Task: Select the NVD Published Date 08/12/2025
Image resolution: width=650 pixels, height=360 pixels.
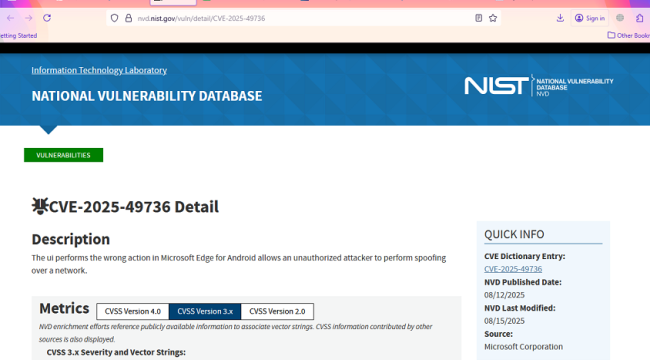Action: (504, 295)
